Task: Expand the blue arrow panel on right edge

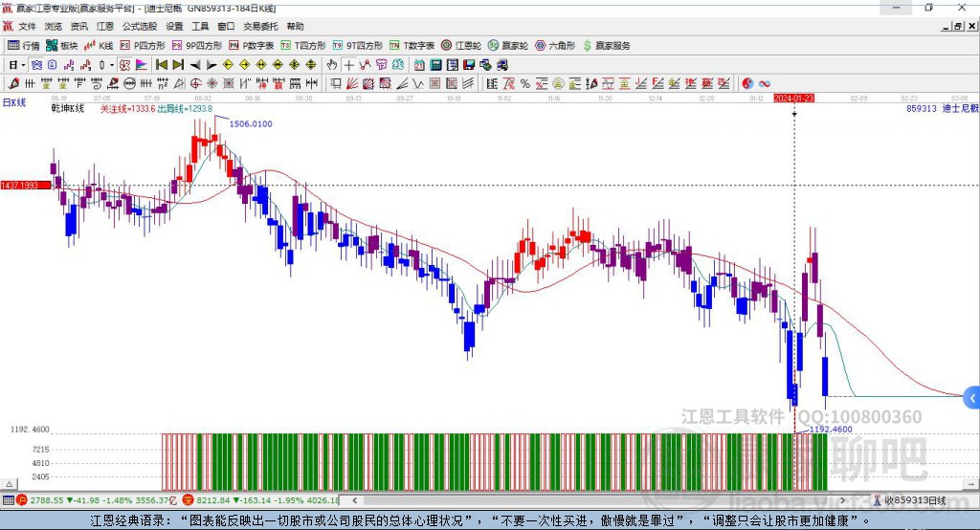Action: tap(971, 397)
